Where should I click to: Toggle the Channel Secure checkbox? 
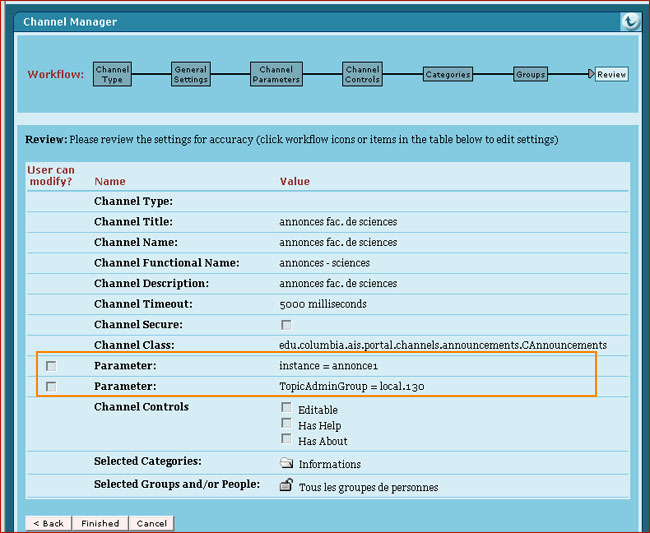click(x=286, y=325)
